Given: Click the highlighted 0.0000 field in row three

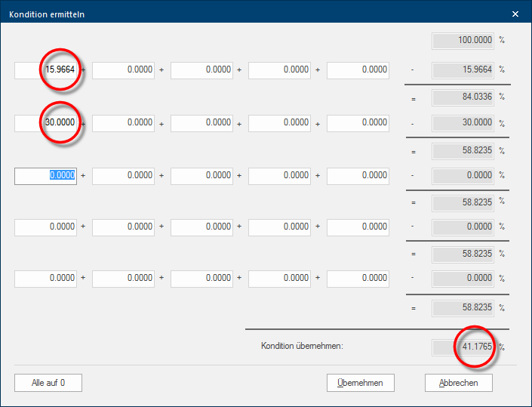Looking at the screenshot, I should pos(45,175).
